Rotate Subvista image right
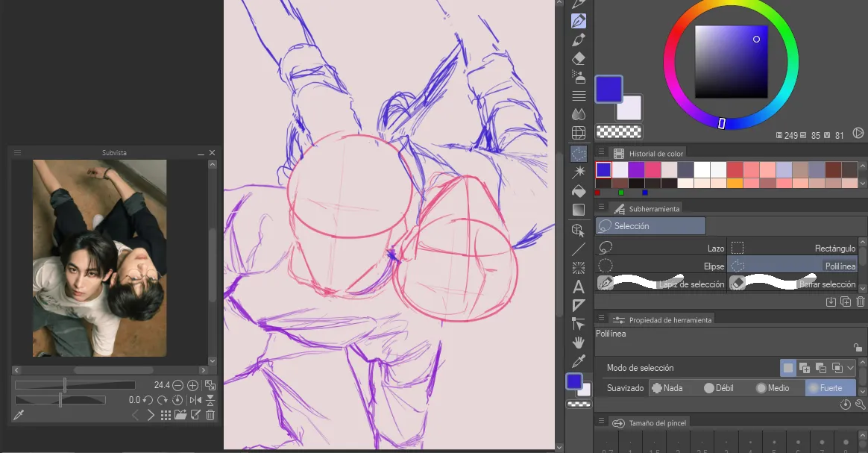868x453 pixels. 163,400
